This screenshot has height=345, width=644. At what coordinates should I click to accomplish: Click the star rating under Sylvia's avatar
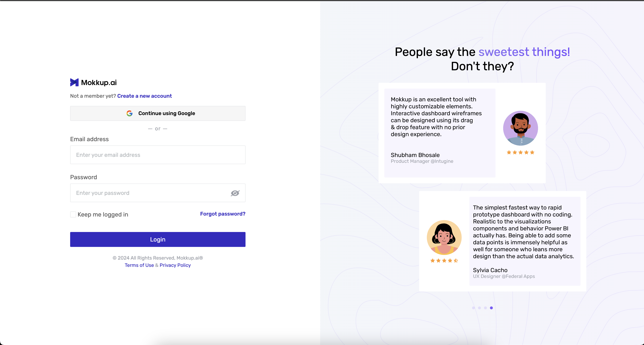click(444, 261)
